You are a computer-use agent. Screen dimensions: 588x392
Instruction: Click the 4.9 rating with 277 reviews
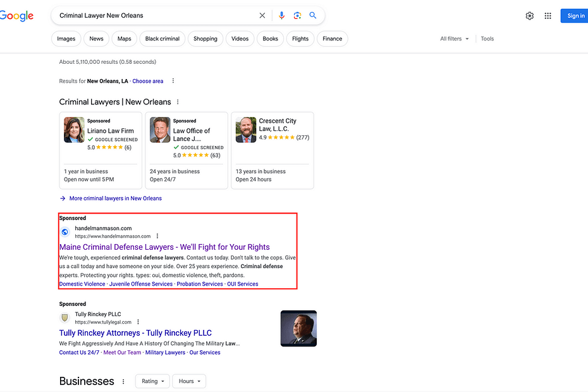(x=284, y=138)
